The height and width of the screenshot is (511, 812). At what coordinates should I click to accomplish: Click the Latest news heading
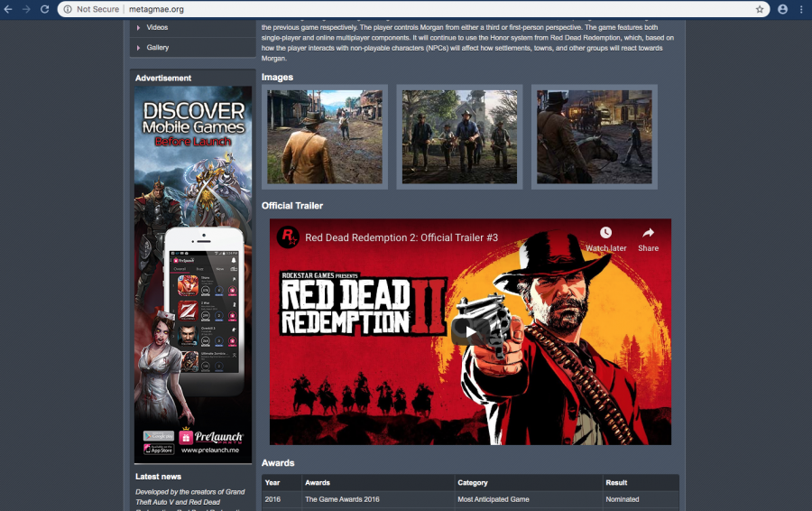pyautogui.click(x=159, y=477)
